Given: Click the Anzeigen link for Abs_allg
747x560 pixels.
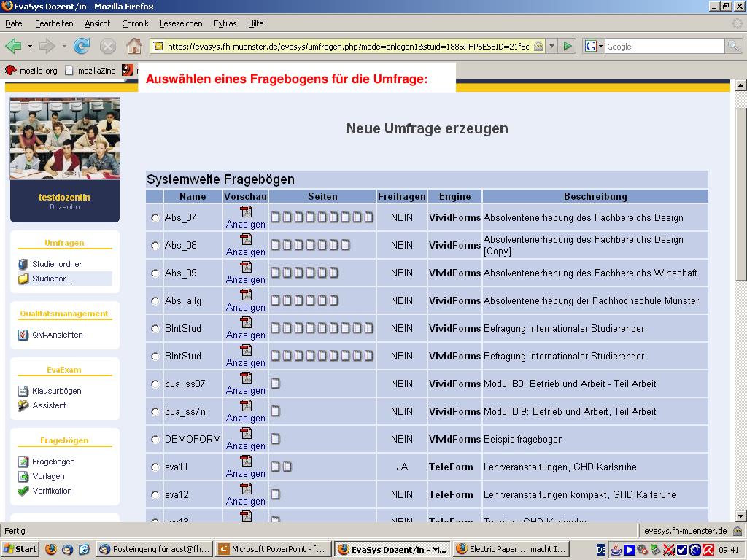Looking at the screenshot, I should tap(246, 308).
